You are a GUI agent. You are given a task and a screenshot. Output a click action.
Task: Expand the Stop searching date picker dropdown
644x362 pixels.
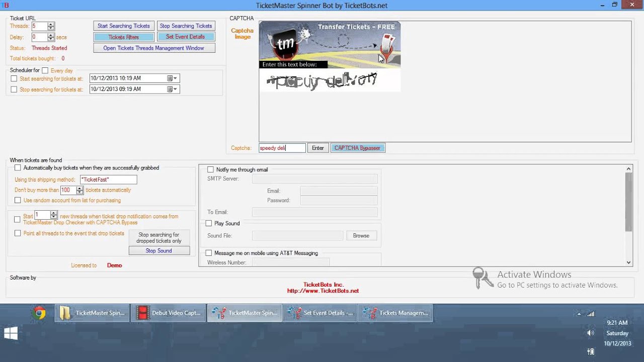pos(176,89)
